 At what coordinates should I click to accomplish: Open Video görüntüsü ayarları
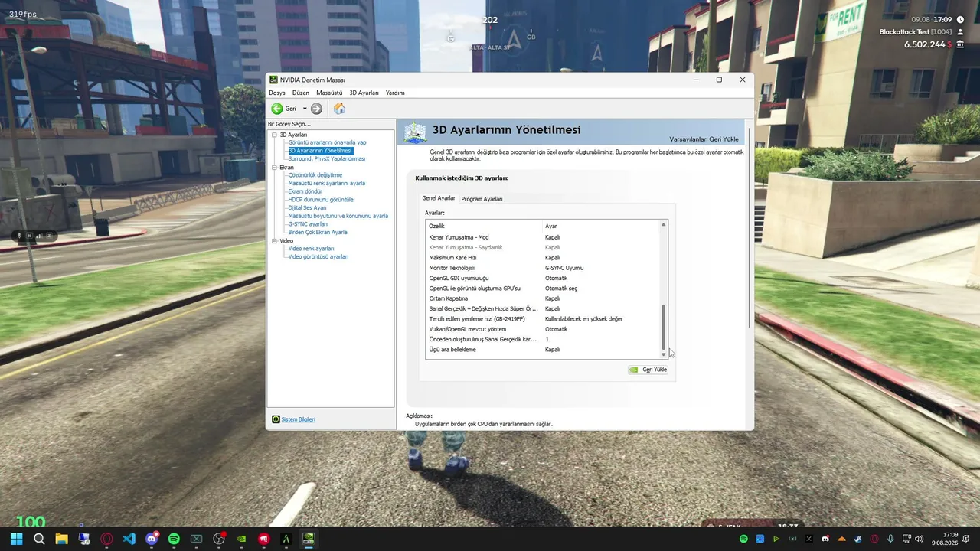[x=318, y=257]
